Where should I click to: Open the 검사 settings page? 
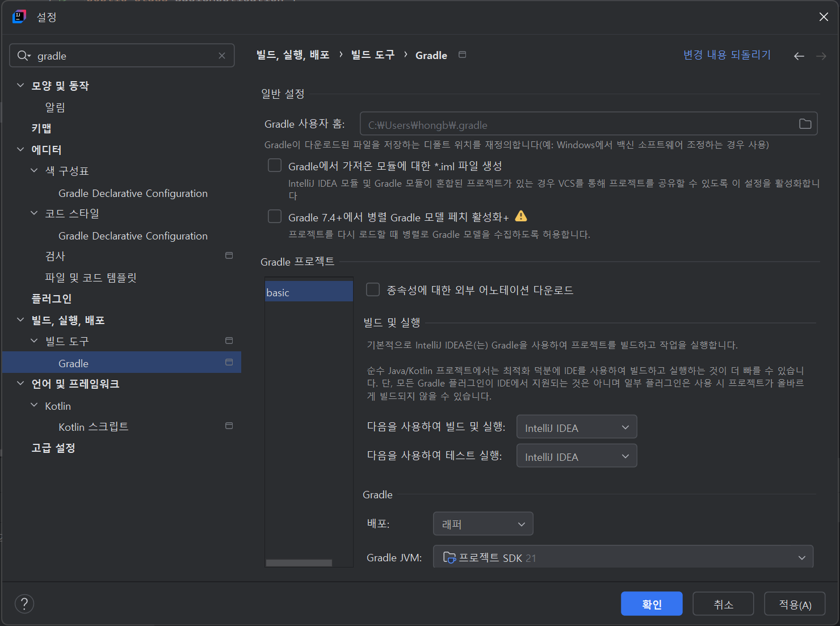[55, 256]
